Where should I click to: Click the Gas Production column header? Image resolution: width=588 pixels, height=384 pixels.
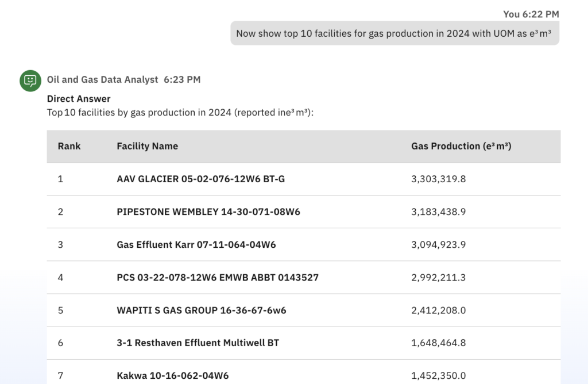461,146
